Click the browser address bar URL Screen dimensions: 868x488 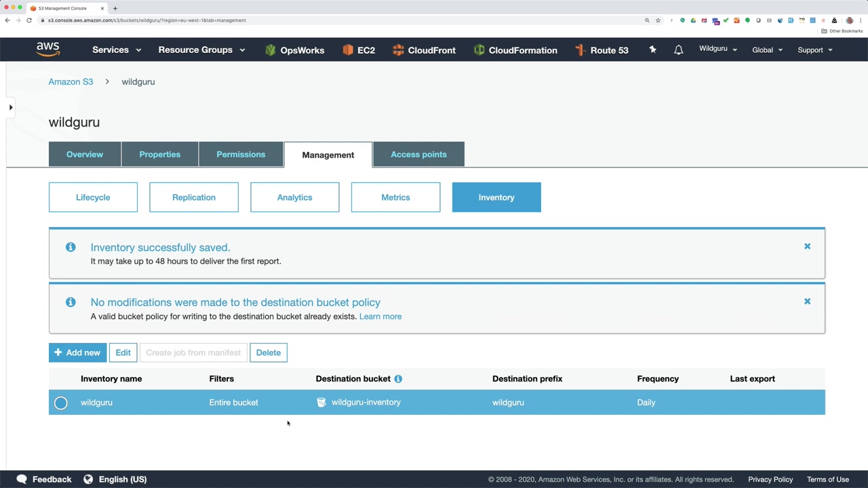point(146,20)
